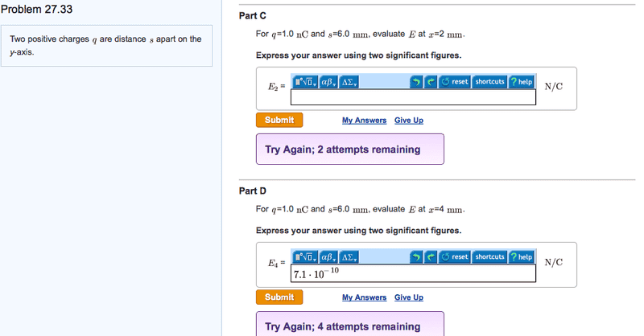Select the 'Try Again; 4 attempts remaining' message
This screenshot has width=644, height=336.
pos(350,324)
